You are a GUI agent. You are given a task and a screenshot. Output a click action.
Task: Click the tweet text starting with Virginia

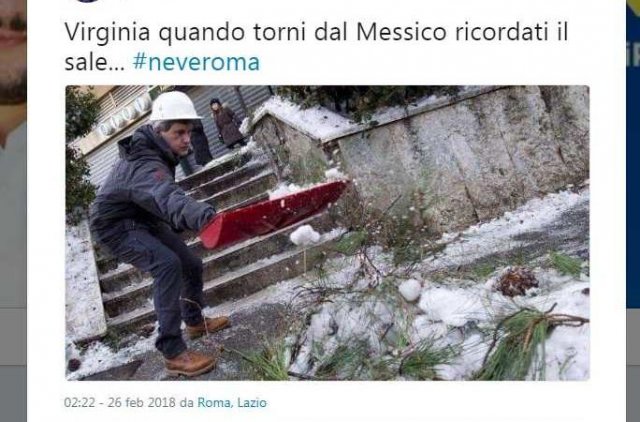[x=316, y=47]
